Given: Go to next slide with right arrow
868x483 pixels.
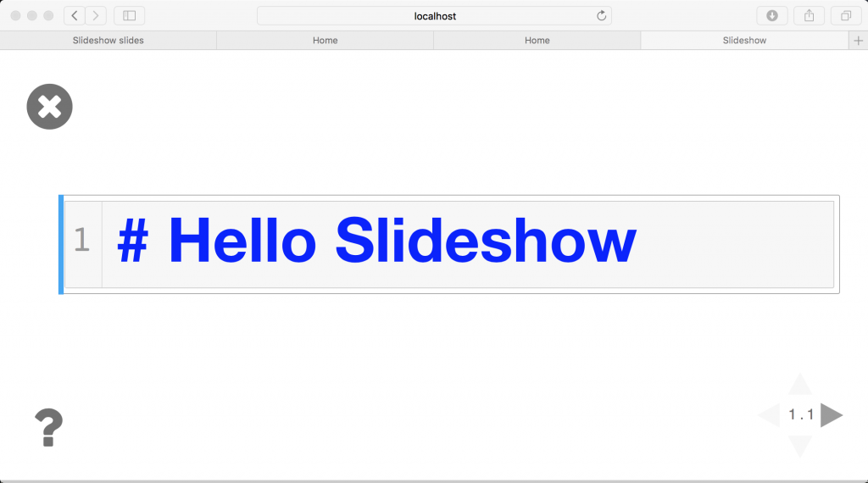Looking at the screenshot, I should (x=832, y=415).
